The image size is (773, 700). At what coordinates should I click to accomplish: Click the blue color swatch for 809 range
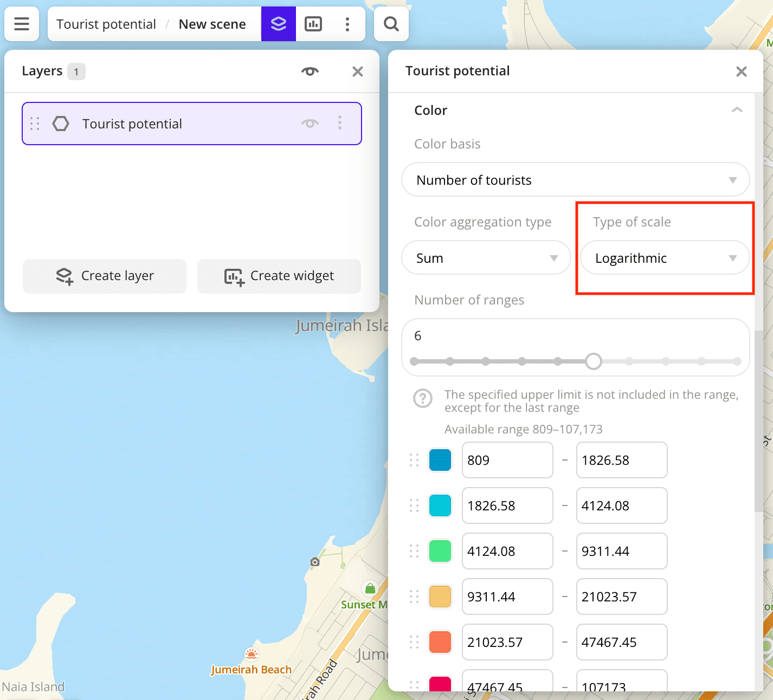tap(440, 460)
